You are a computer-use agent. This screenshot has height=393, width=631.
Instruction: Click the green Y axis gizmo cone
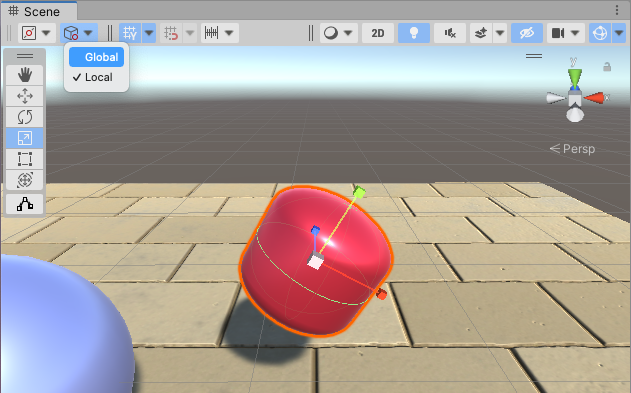click(x=575, y=77)
